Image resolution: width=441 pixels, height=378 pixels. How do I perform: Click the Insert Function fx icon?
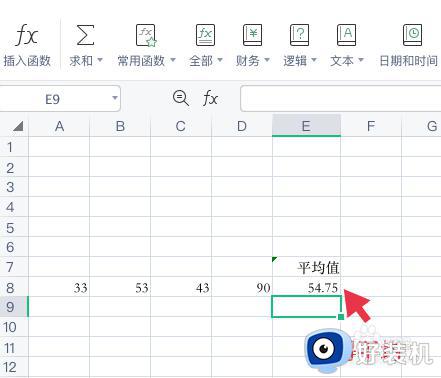[x=27, y=35]
